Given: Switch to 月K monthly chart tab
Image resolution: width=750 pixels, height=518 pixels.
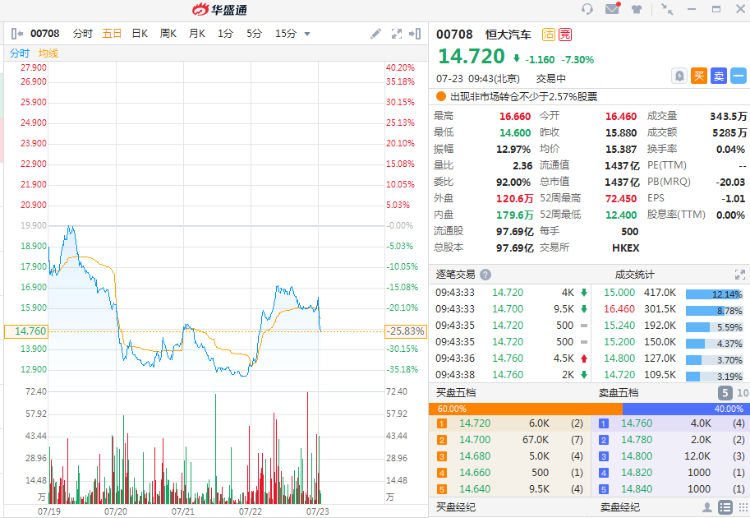Looking at the screenshot, I should [x=197, y=33].
